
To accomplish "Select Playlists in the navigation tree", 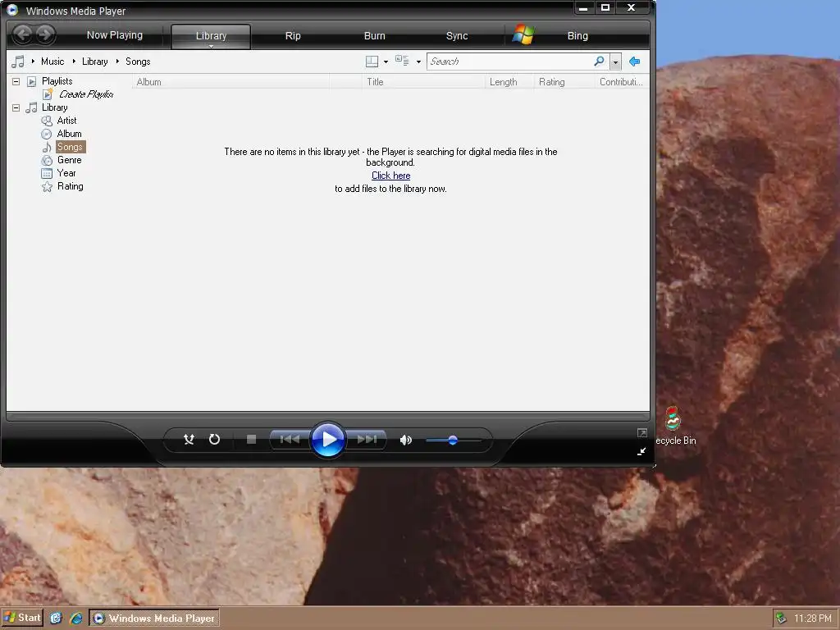I will (57, 81).
